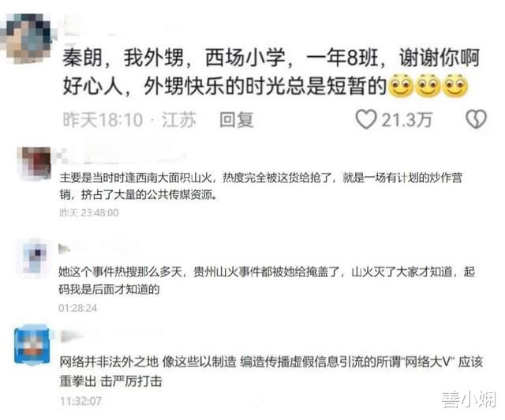This screenshot has height=420, width=505.
Task: Select the comment about 贵州山火事件
Action: click(x=267, y=280)
